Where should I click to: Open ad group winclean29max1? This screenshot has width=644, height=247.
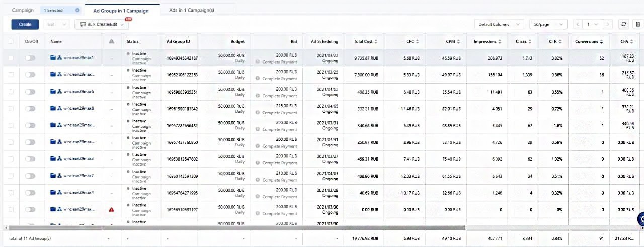click(78, 58)
